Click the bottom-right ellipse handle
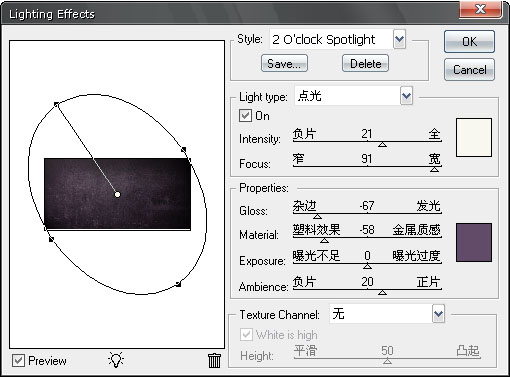The height and width of the screenshot is (377, 510). (179, 284)
